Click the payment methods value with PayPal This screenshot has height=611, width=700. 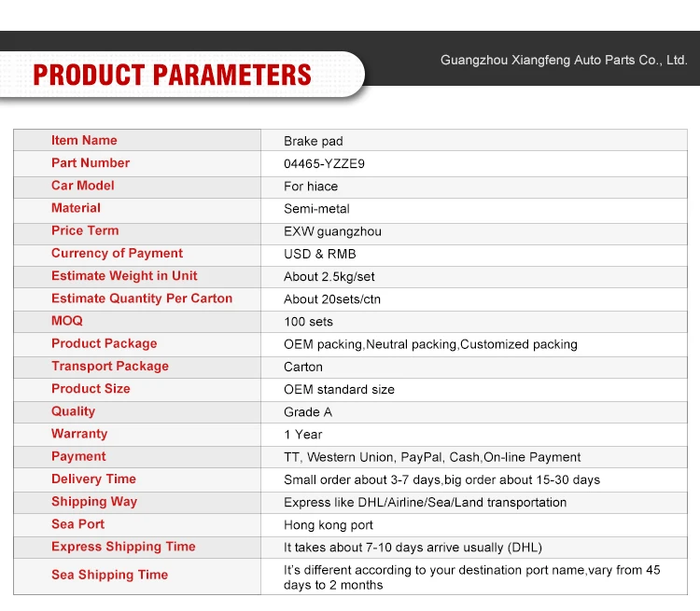(432, 457)
